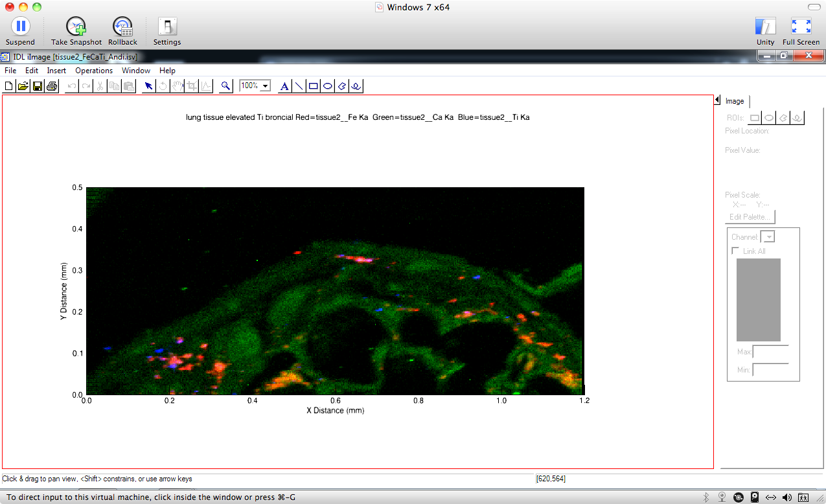Select the rectangle ROI tool
This screenshot has height=504, width=826.
(753, 117)
